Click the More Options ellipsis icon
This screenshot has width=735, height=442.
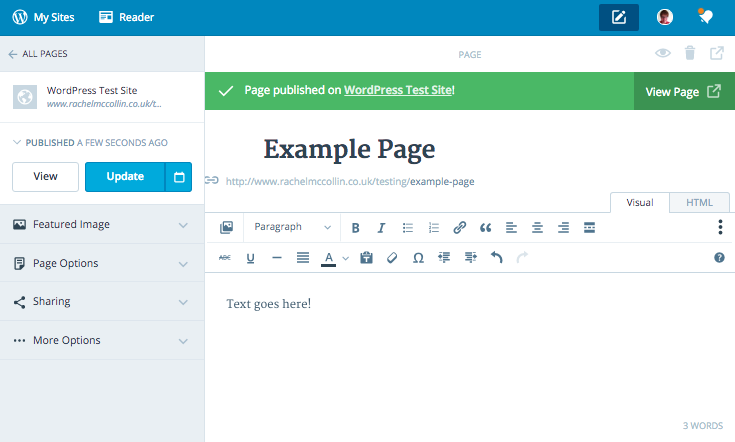[x=19, y=341]
